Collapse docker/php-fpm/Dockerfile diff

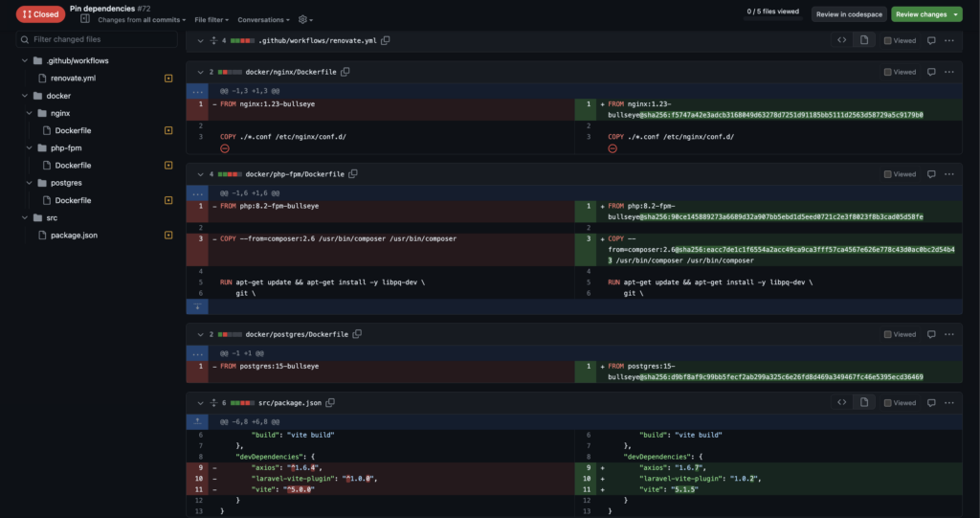(x=201, y=174)
